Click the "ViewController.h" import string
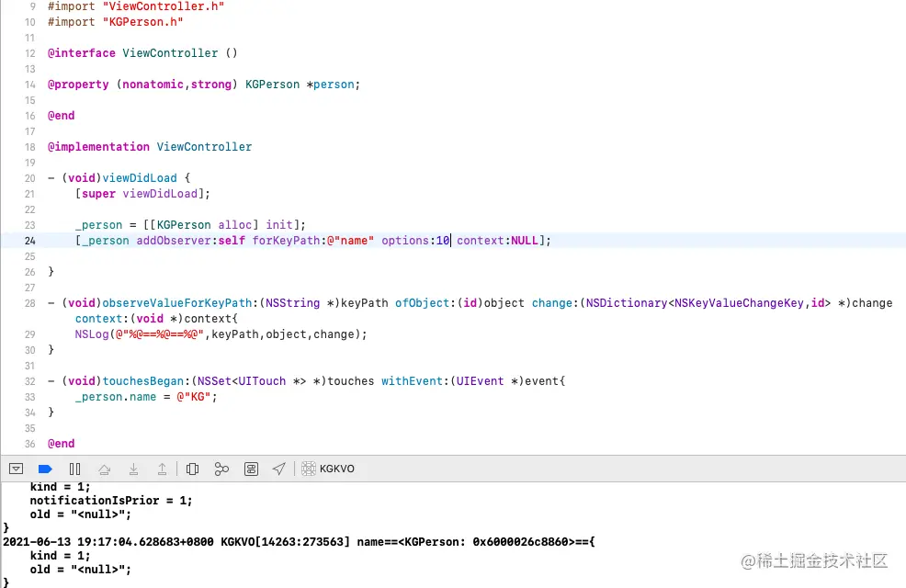906x588 pixels. 163,6
